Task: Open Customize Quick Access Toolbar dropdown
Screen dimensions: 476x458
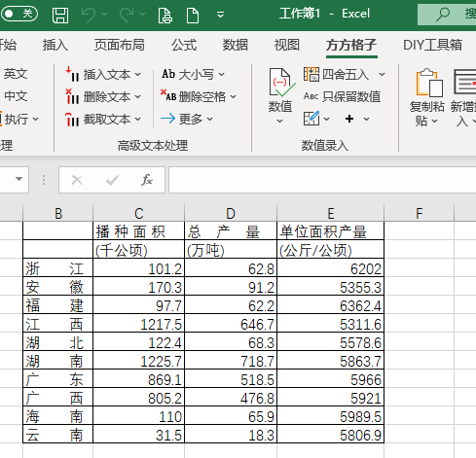Action: (220, 15)
